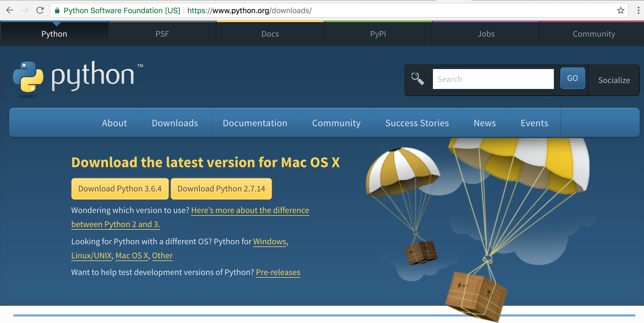Switch to the PSF top tab
This screenshot has height=323, width=644.
click(162, 34)
